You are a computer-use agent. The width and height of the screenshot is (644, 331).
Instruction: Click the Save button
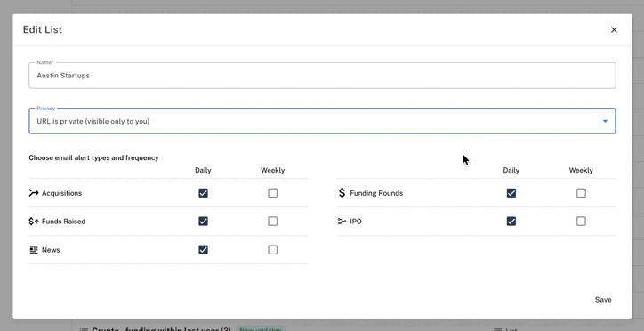(603, 300)
